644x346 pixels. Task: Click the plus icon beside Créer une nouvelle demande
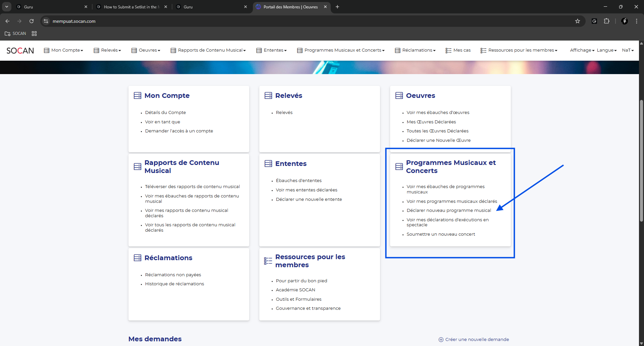point(441,340)
